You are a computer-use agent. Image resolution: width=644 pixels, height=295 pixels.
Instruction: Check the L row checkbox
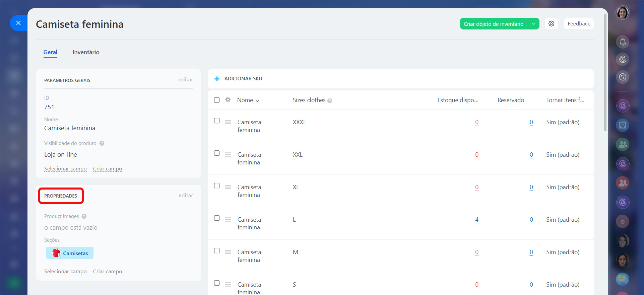217,218
